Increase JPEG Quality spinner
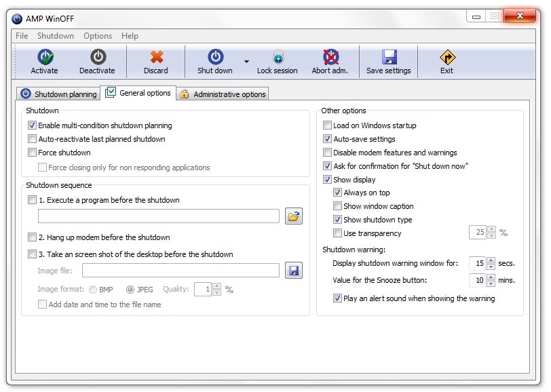Viewport: 551px width, 392px height. 217,286
